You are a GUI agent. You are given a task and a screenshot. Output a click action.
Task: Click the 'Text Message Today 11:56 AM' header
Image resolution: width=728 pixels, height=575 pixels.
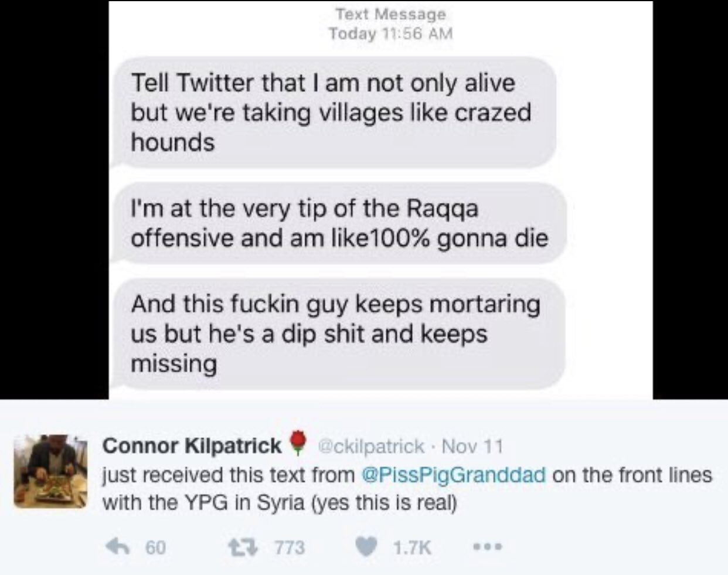click(x=390, y=23)
